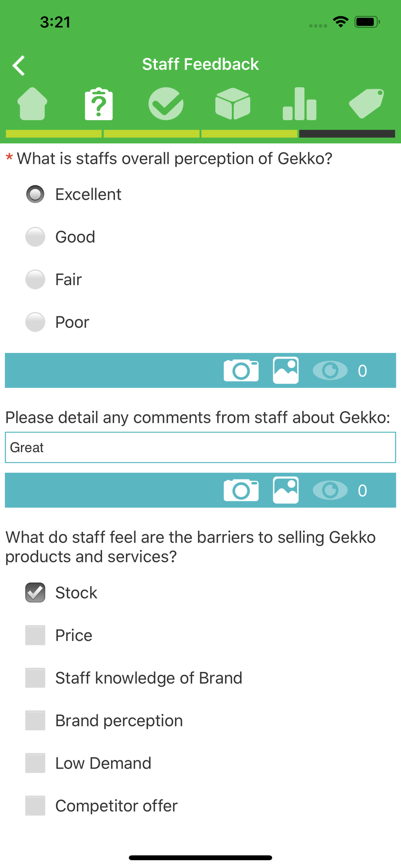Tap camera icon under perception question
Image resolution: width=401 pixels, height=868 pixels.
coord(241,371)
